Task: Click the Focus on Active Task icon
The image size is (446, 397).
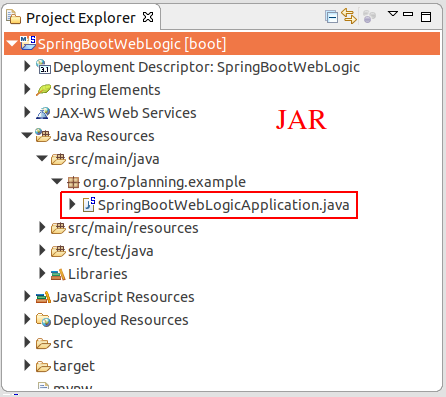Action: coord(369,16)
